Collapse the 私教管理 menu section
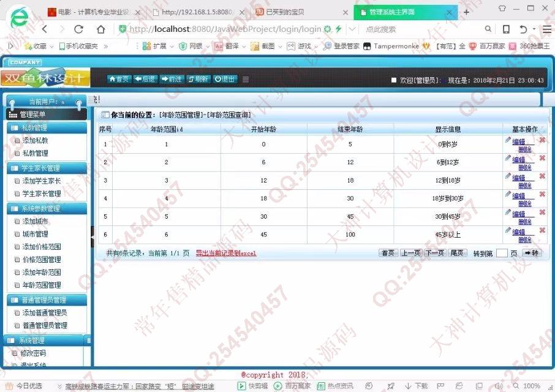 47,128
